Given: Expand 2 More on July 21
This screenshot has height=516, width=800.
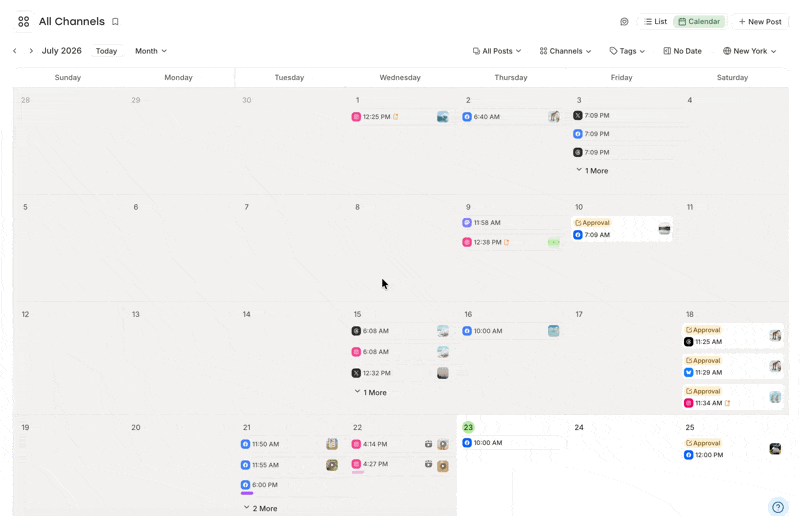Looking at the screenshot, I should [260, 508].
